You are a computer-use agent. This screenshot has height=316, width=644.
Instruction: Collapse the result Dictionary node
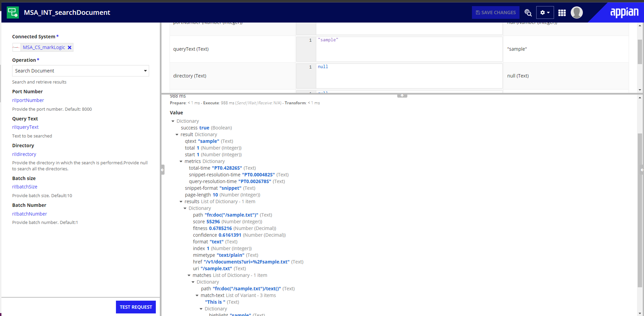[177, 135]
